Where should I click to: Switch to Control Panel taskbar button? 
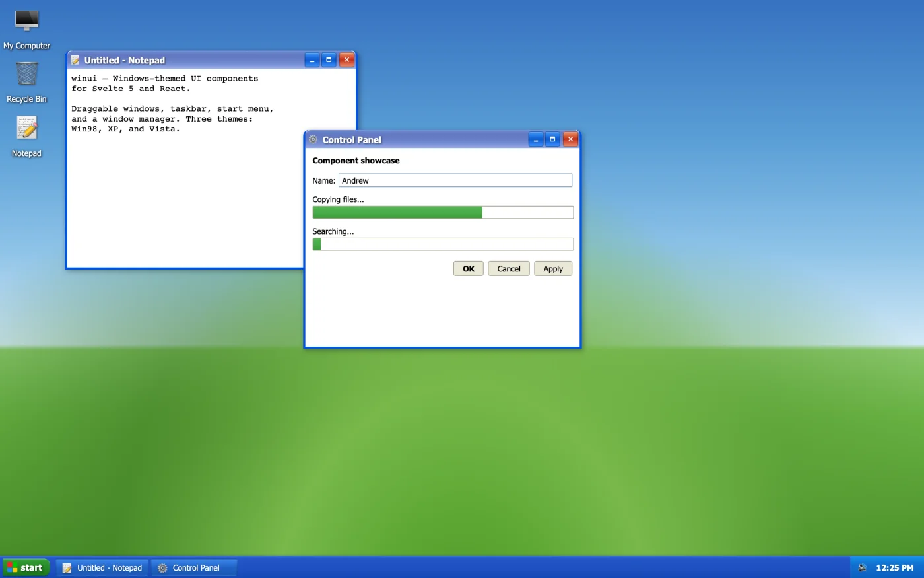194,567
